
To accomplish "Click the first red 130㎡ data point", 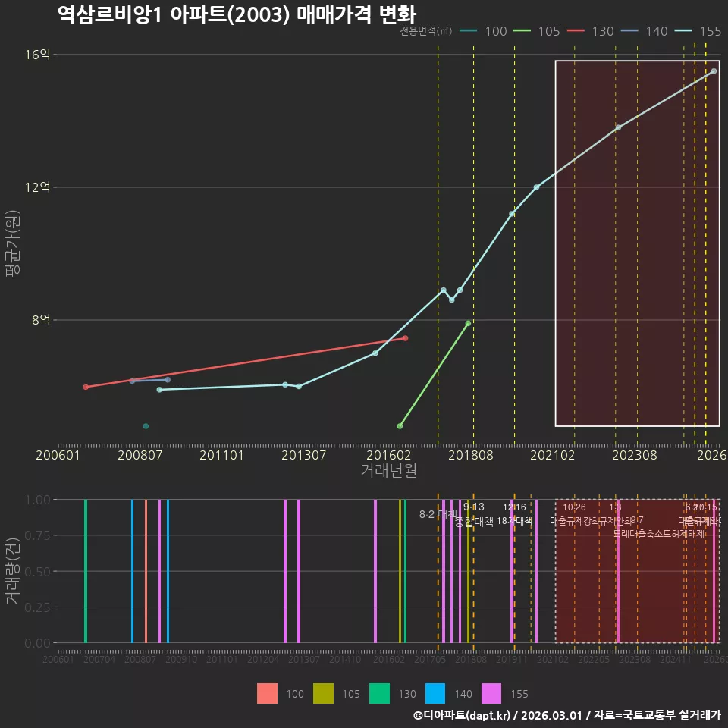I will [86, 387].
